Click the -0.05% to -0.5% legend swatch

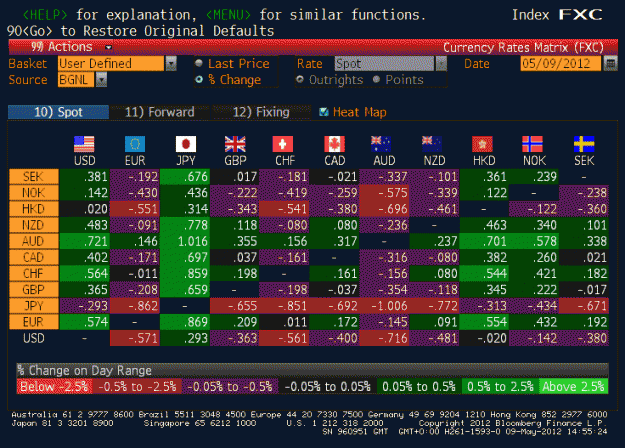click(x=230, y=386)
